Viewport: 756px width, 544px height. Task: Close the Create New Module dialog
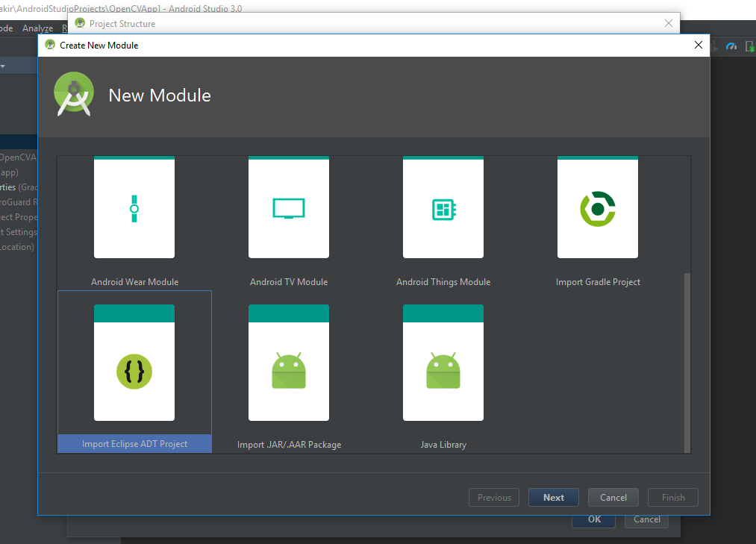click(x=698, y=45)
